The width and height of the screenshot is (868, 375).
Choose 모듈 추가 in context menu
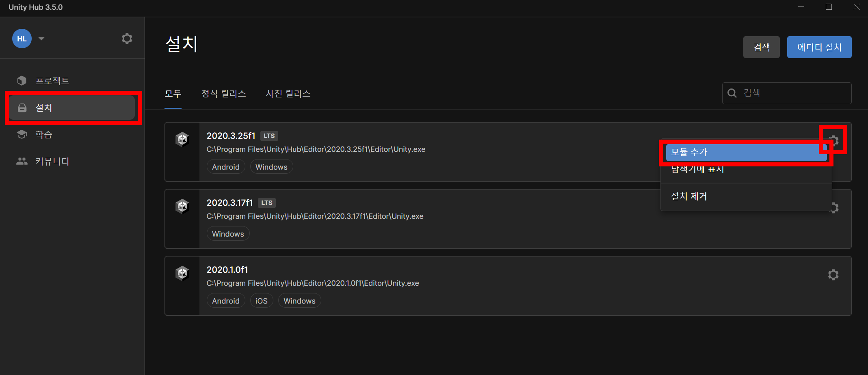point(747,152)
